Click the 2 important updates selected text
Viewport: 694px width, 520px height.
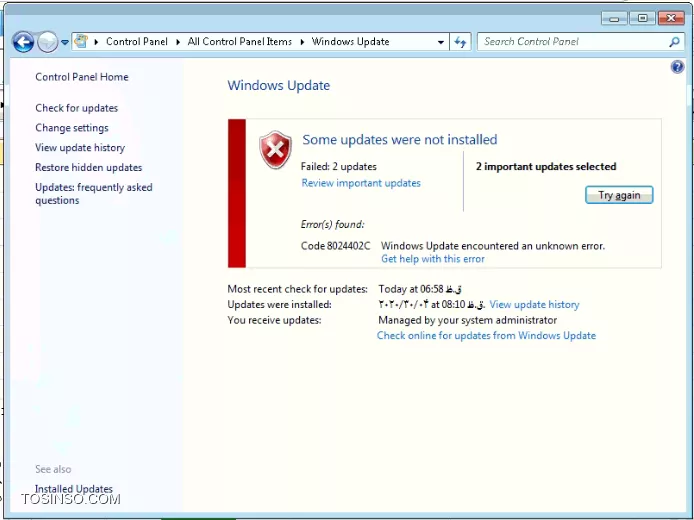click(x=546, y=167)
